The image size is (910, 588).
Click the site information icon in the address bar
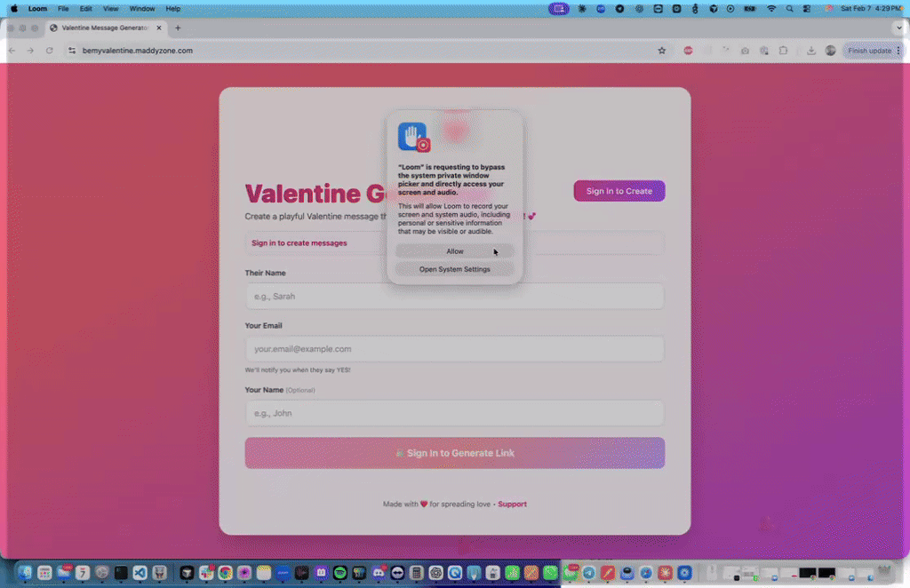pos(71,51)
